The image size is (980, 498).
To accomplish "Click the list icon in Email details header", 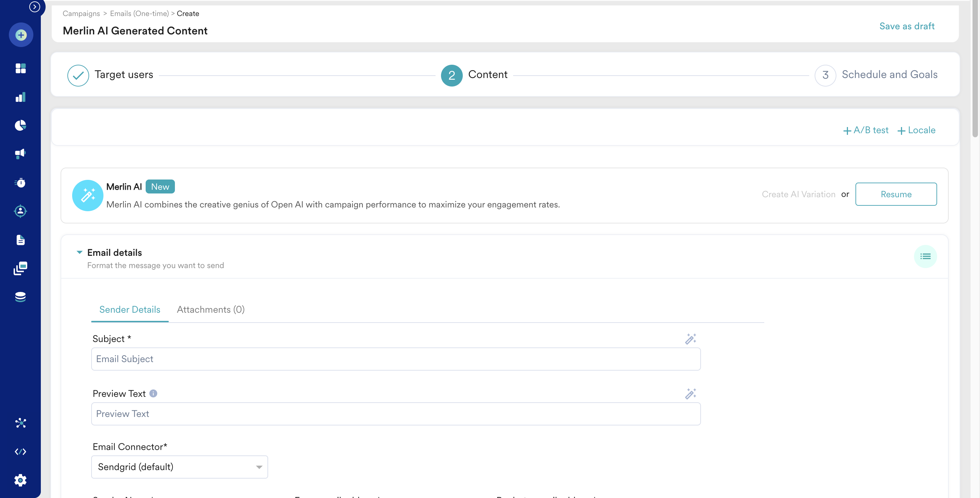I will (x=925, y=256).
